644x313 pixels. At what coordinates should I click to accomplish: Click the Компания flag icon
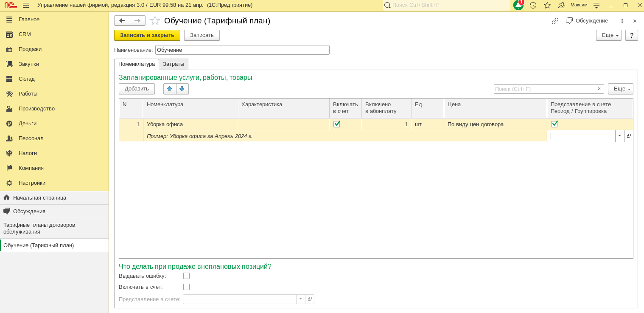(x=9, y=168)
